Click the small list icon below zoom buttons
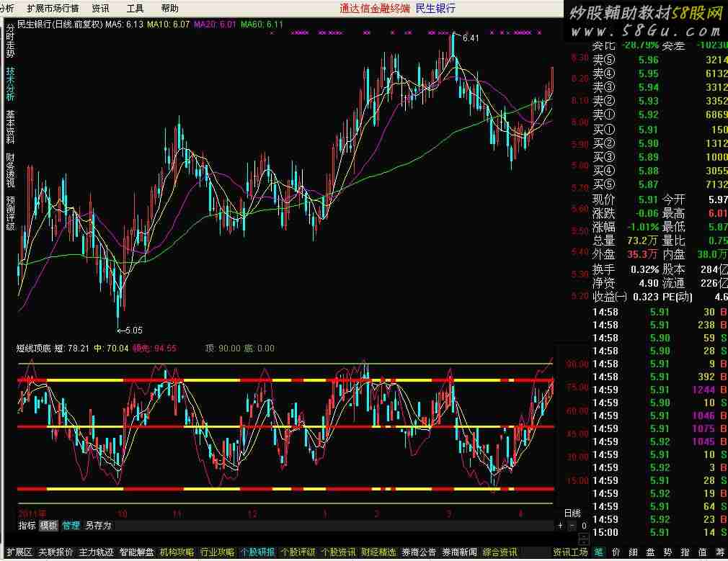This screenshot has width=728, height=561. 582,539
